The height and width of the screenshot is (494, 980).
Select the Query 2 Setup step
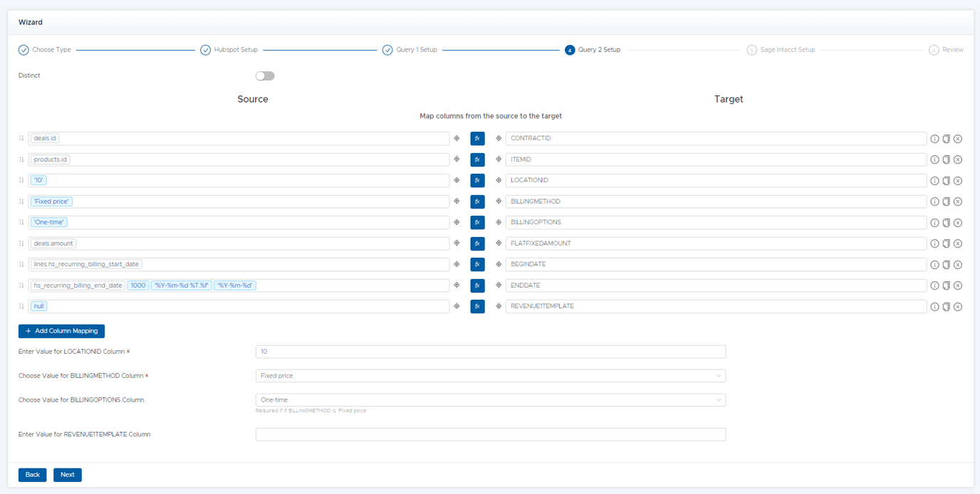click(x=593, y=50)
